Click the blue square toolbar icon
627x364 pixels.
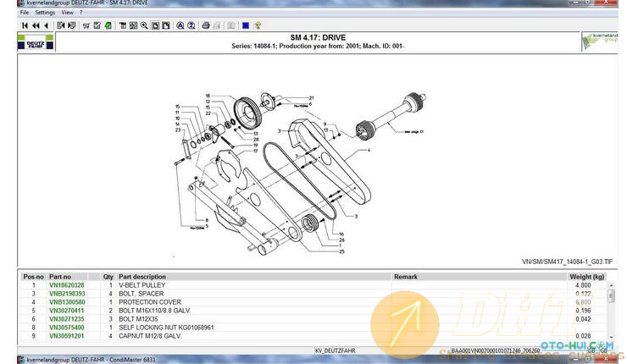[246, 25]
